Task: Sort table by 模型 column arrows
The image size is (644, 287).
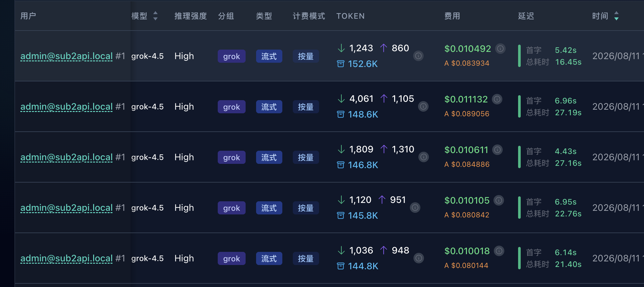Action: click(x=155, y=16)
